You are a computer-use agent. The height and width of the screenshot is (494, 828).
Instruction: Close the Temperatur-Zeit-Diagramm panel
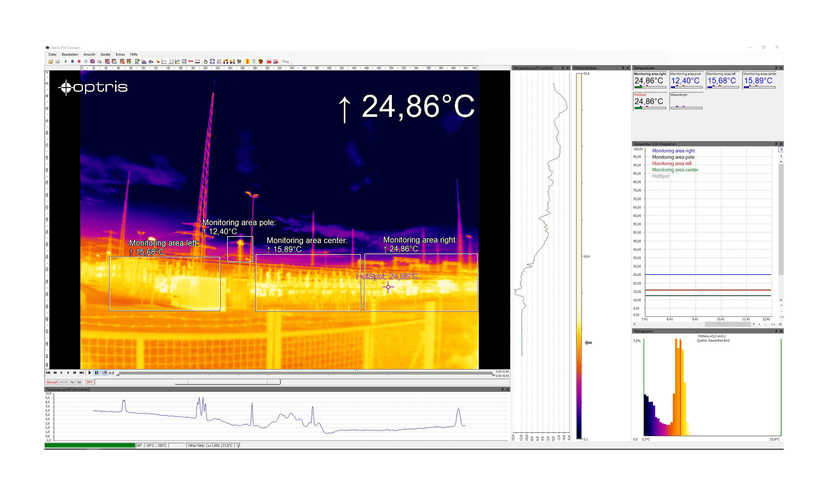point(781,144)
